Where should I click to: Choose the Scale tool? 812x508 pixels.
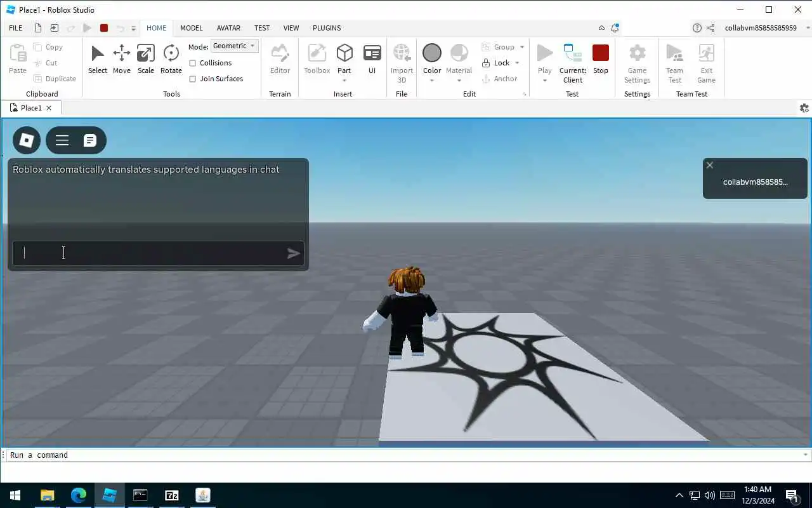coord(145,60)
